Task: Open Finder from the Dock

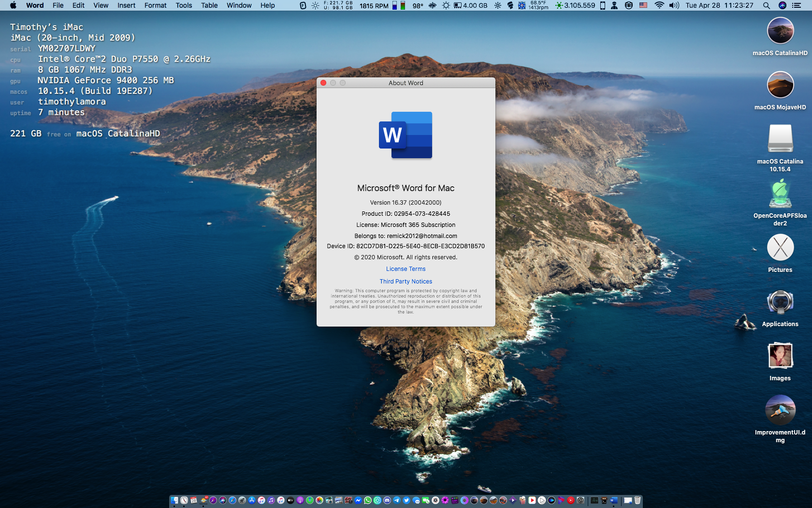Action: pos(174,500)
